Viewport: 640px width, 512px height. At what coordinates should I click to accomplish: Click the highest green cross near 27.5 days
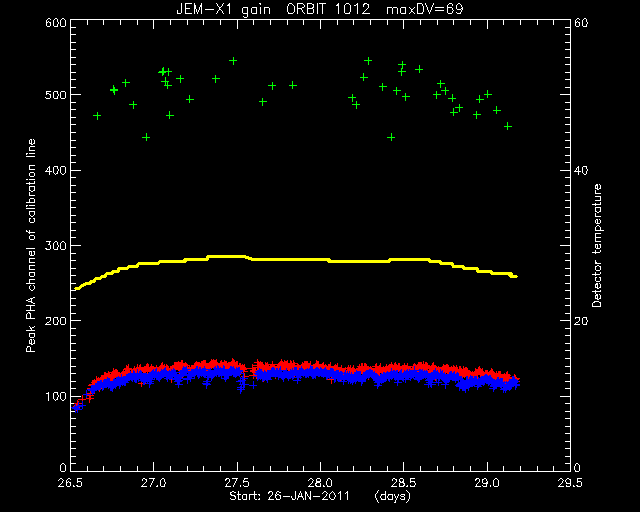(x=233, y=61)
